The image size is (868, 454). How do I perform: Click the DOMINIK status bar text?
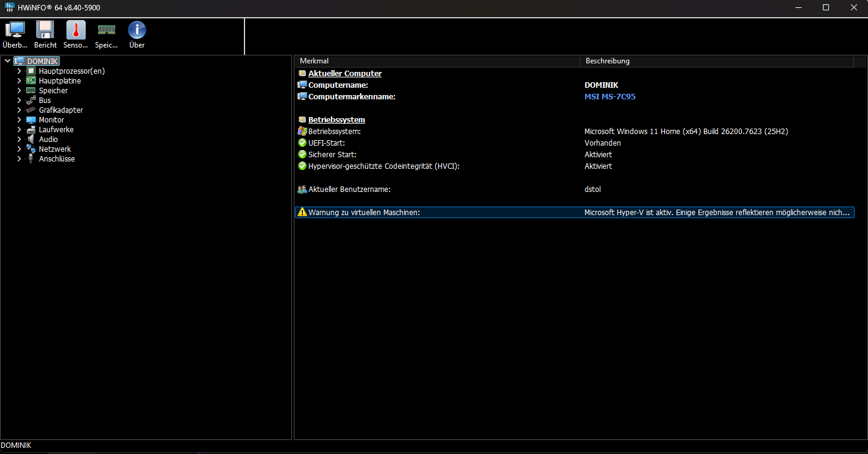16,445
